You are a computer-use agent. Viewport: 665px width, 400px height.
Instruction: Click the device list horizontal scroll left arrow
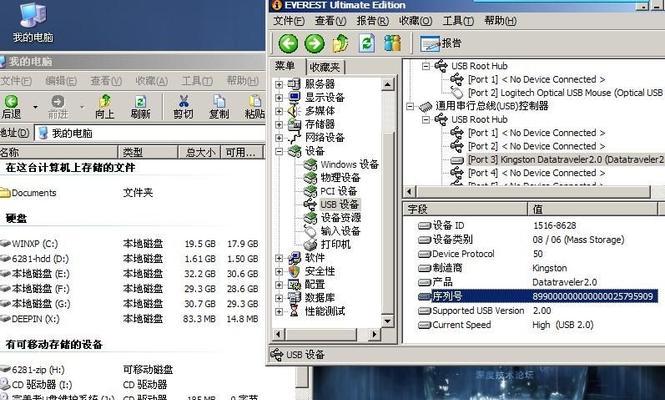[409, 192]
